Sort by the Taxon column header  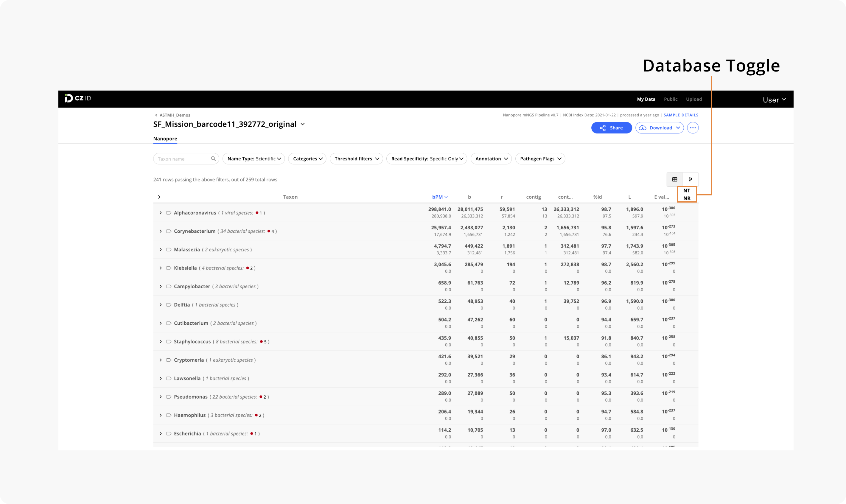(x=290, y=197)
